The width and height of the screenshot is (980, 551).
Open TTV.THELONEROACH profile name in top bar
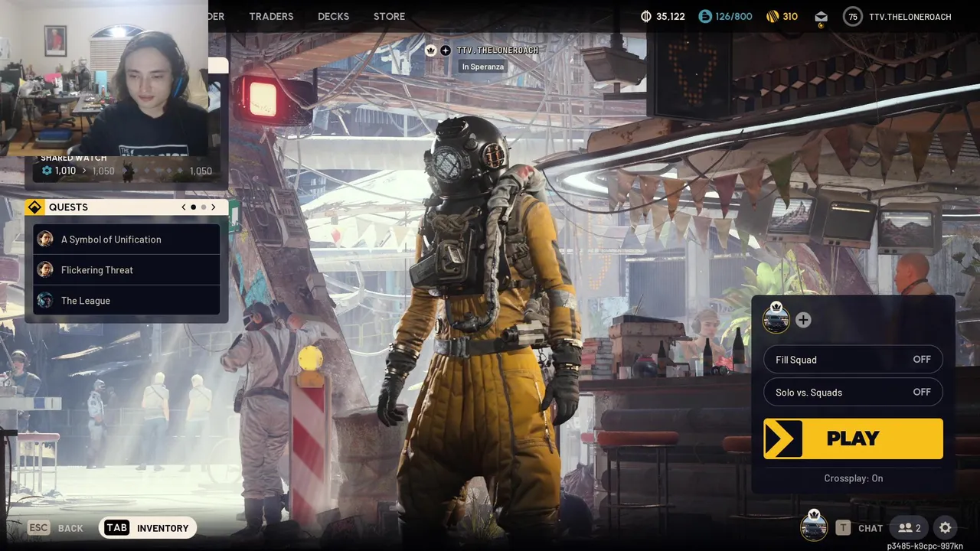pyautogui.click(x=910, y=16)
